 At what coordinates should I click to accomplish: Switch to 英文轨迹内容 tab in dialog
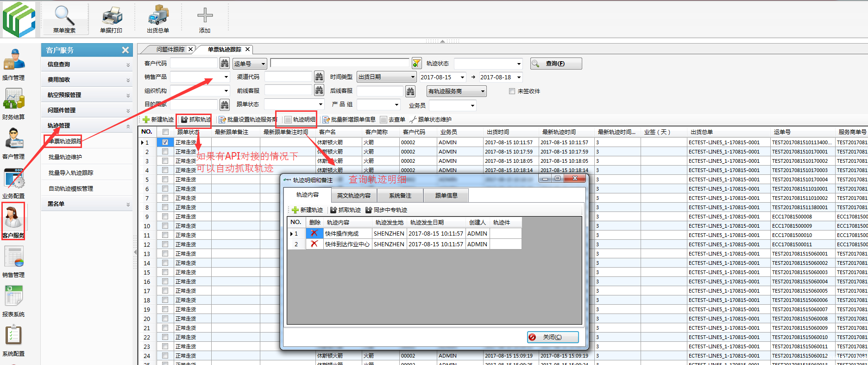point(354,196)
